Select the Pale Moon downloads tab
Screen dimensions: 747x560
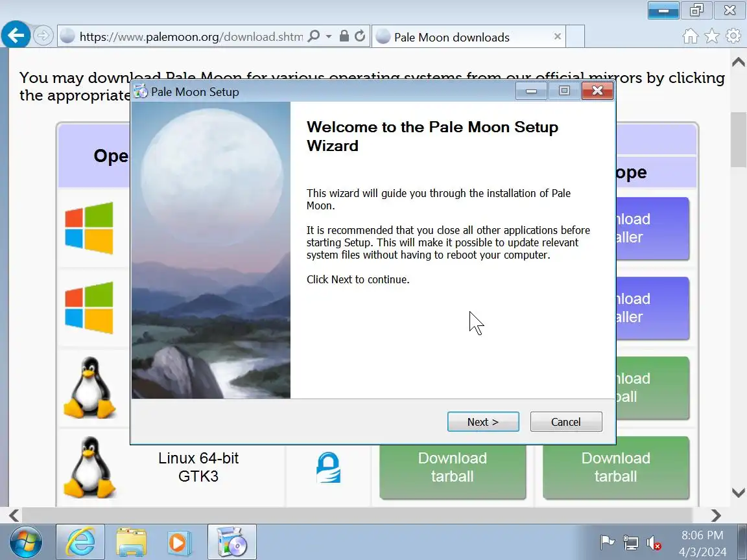tap(468, 37)
